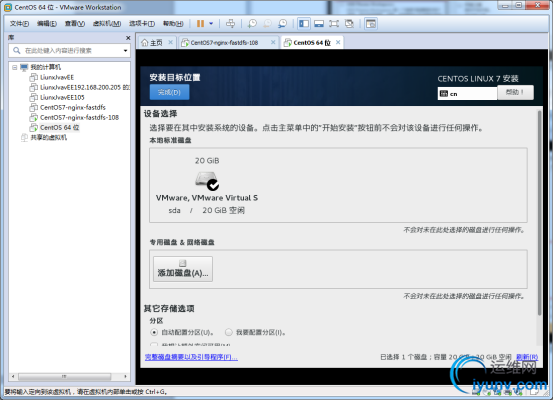
Task: Click the 刷新(R) refresh link
Action: [x=527, y=357]
